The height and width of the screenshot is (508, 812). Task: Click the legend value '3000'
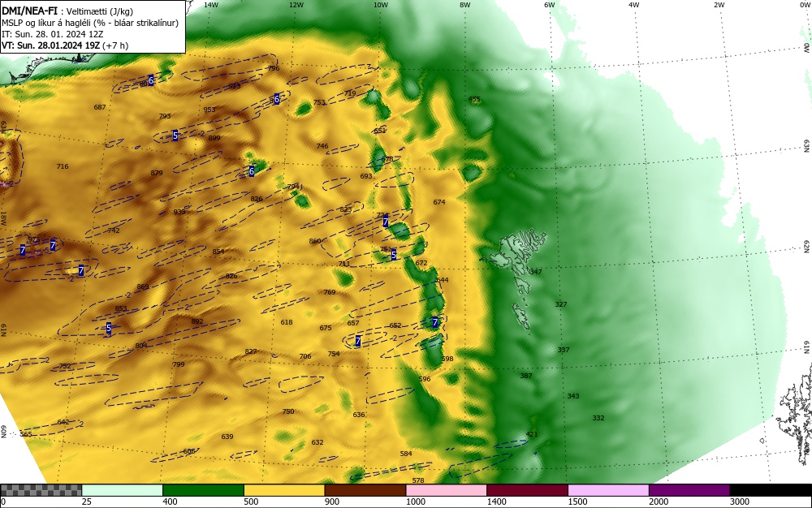click(x=740, y=502)
